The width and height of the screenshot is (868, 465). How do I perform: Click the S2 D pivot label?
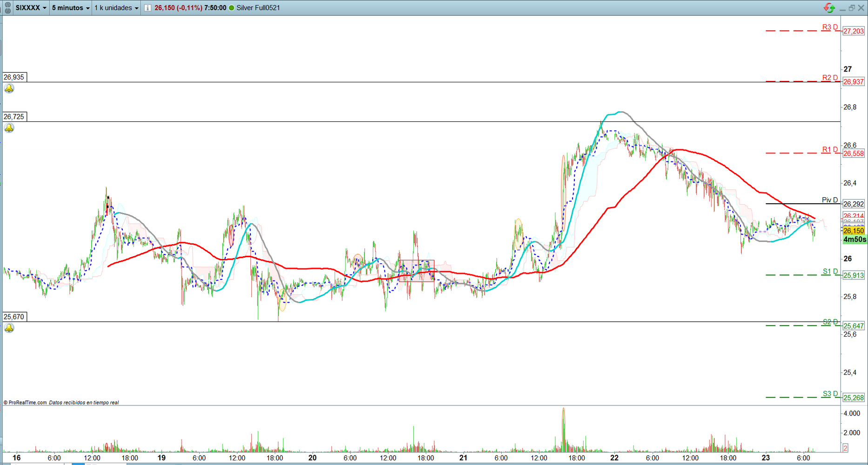click(x=830, y=322)
